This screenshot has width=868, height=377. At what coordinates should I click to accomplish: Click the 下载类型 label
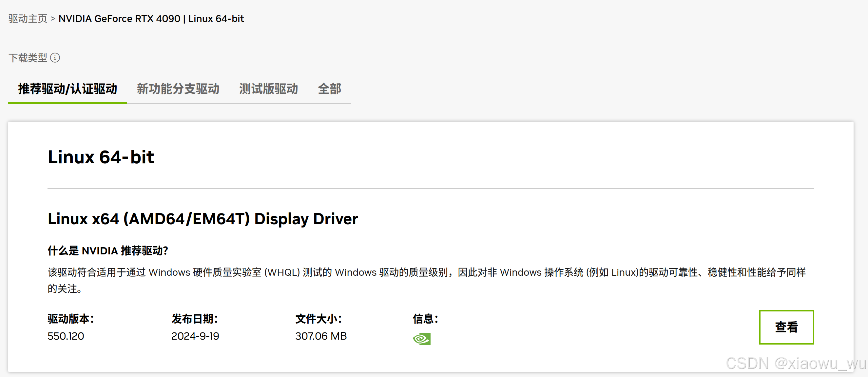click(x=28, y=58)
